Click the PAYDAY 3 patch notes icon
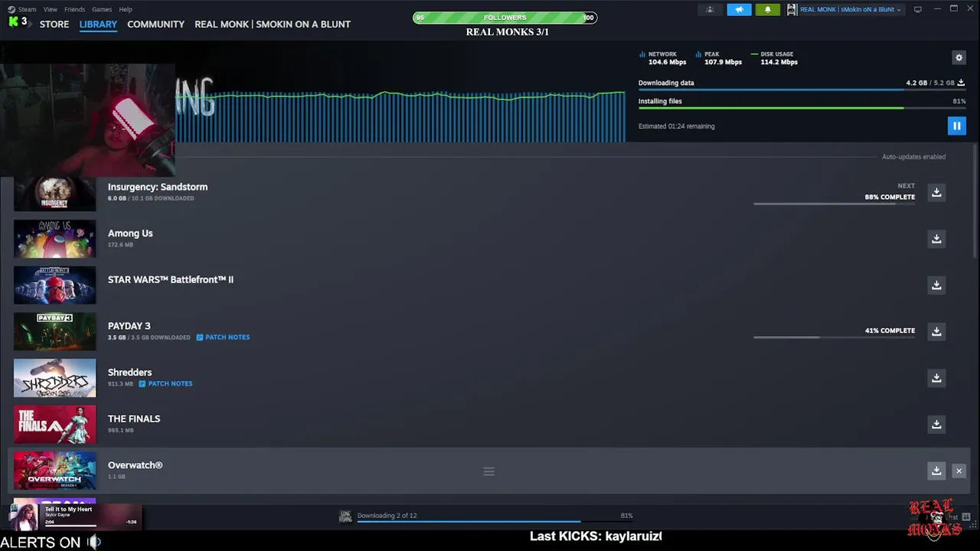This screenshot has width=980, height=551. click(200, 337)
